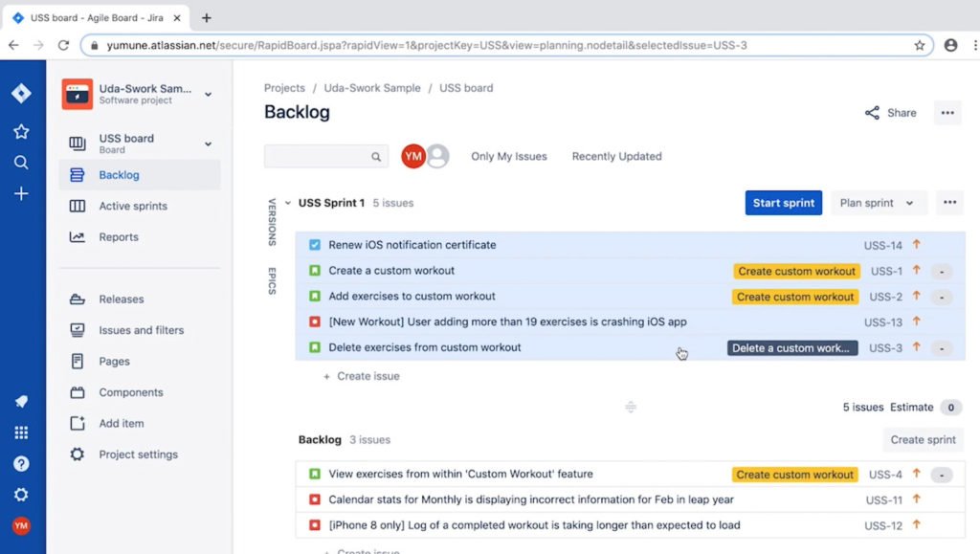
Task: Toggle Only My Issues quick filter
Action: click(509, 156)
